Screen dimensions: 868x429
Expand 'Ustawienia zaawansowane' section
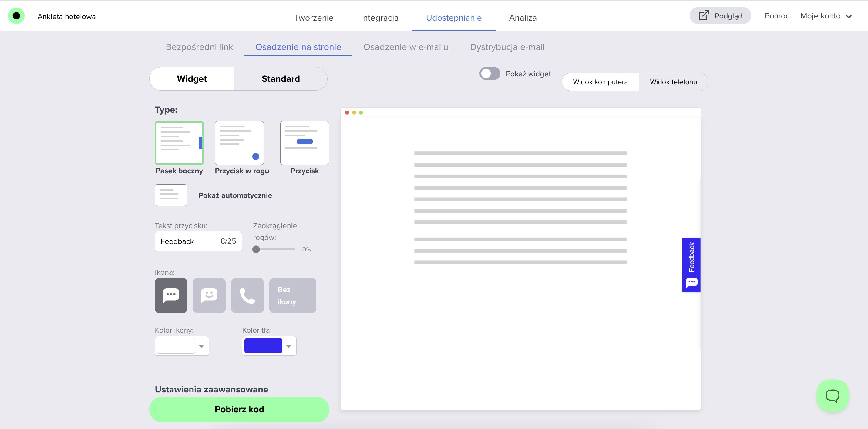click(x=211, y=389)
